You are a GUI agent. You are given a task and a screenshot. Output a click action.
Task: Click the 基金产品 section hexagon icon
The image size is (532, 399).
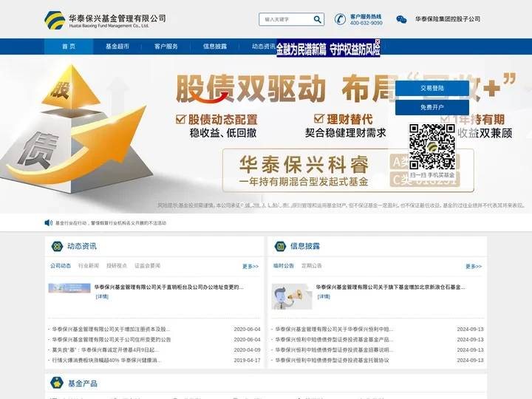pyautogui.click(x=57, y=383)
